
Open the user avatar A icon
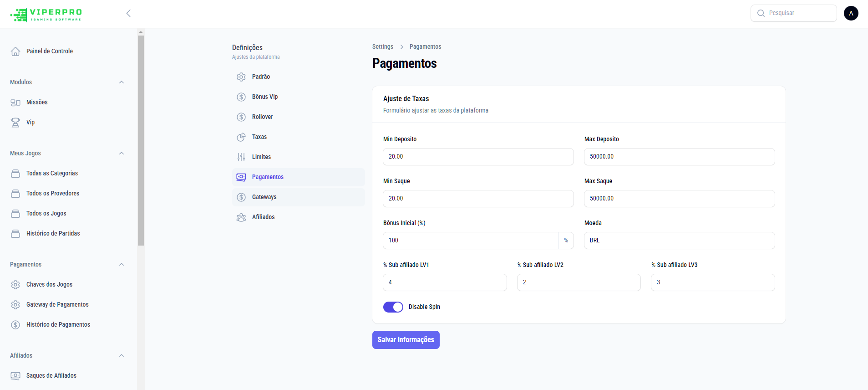pos(851,13)
